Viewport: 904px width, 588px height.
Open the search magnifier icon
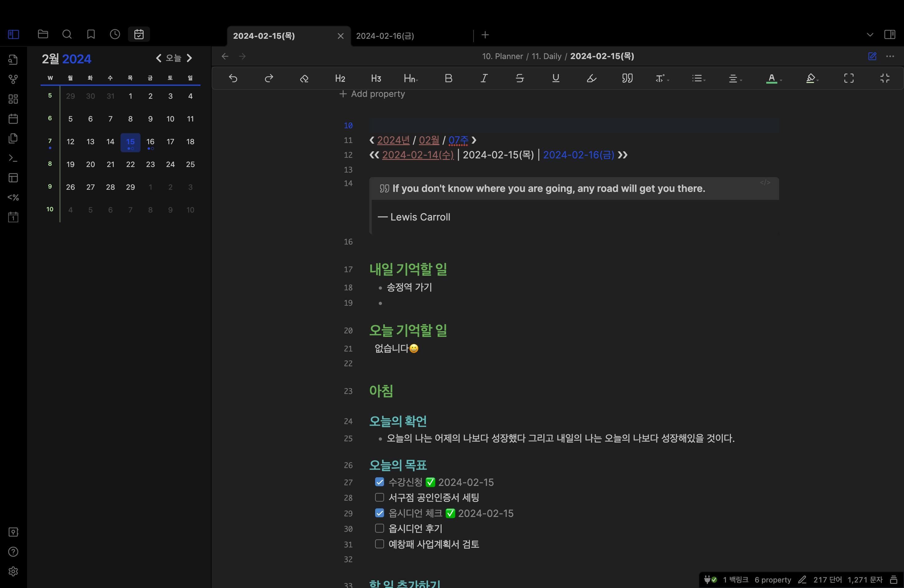(67, 34)
